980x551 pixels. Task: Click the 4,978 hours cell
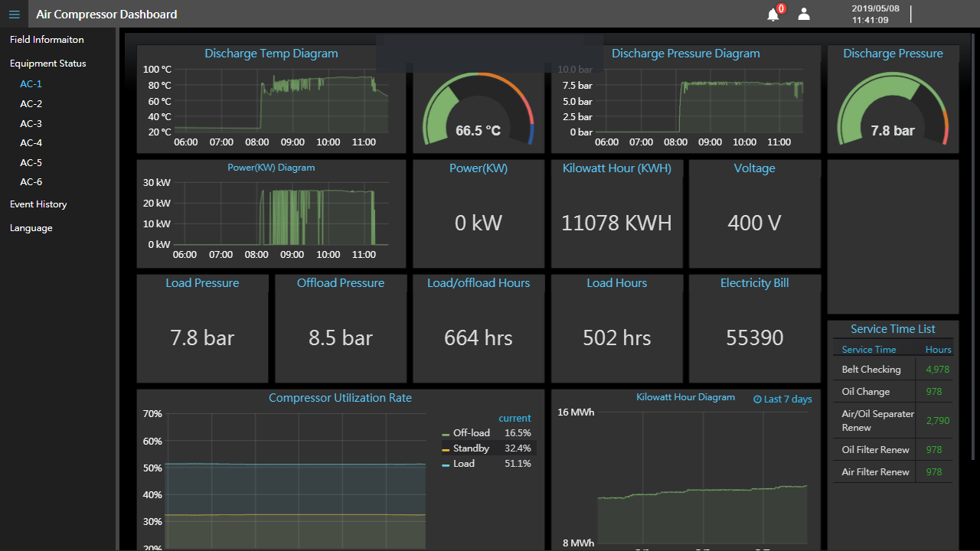[938, 369]
